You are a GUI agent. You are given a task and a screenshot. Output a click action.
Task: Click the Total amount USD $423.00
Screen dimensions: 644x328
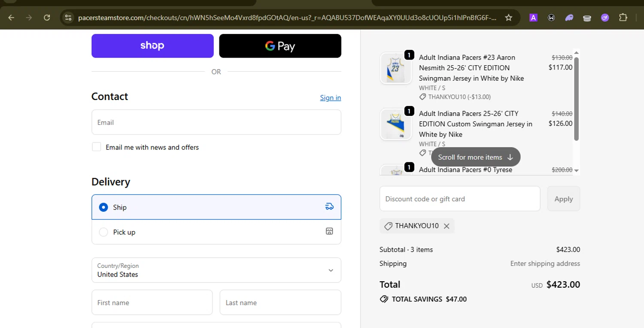point(556,285)
